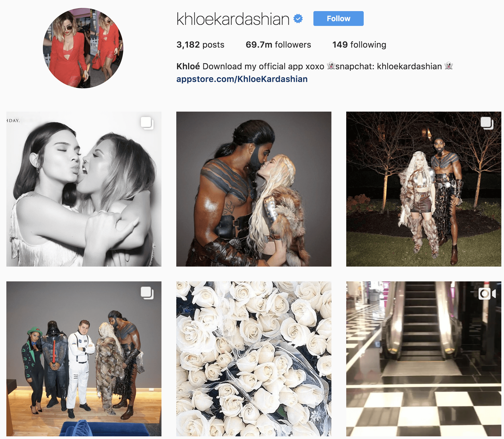
Task: Open the outdoor night costume couple post
Action: (x=424, y=189)
